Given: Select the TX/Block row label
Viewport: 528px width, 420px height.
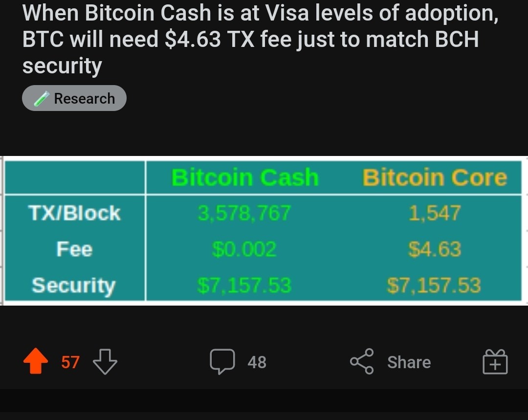Looking at the screenshot, I should pos(74,213).
